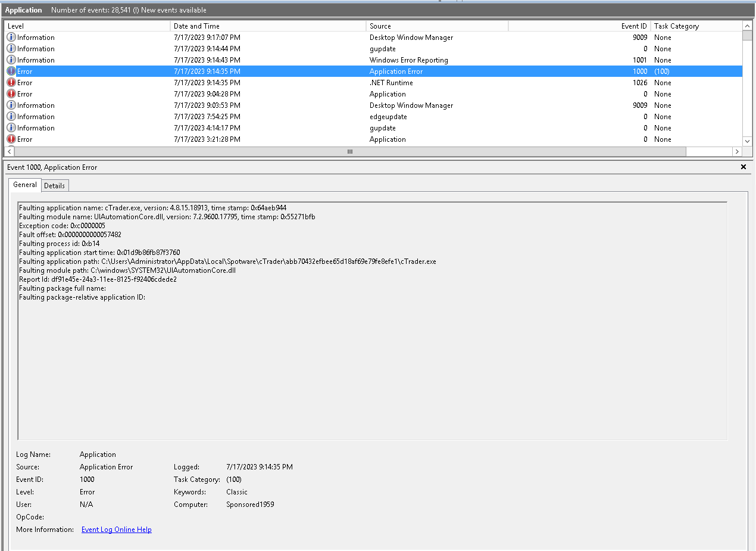
Task: Click the event list vertical scrollbar thumb
Action: point(748,35)
